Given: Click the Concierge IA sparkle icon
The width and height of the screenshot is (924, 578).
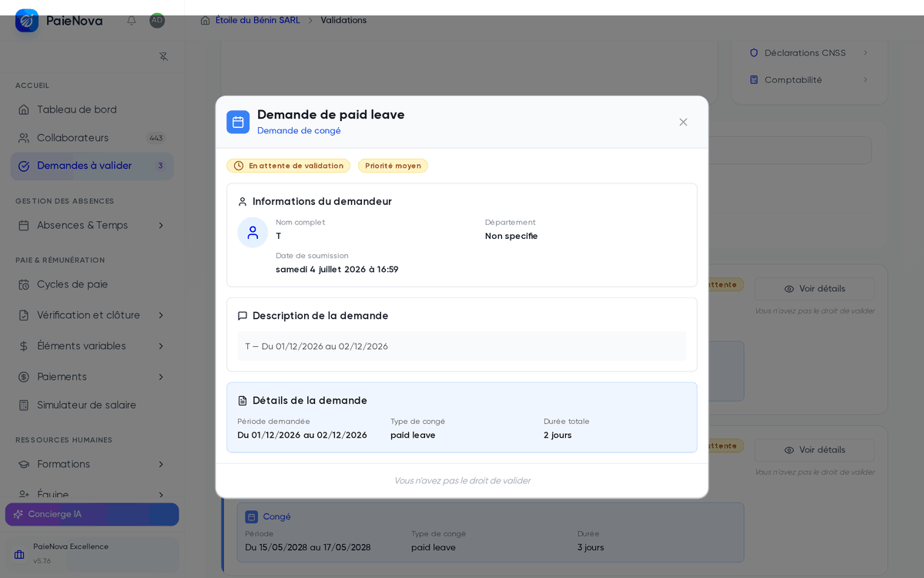Looking at the screenshot, I should point(18,514).
